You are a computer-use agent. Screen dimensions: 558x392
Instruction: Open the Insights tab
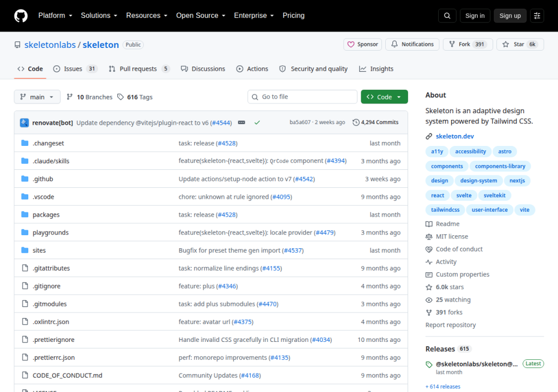coord(376,69)
